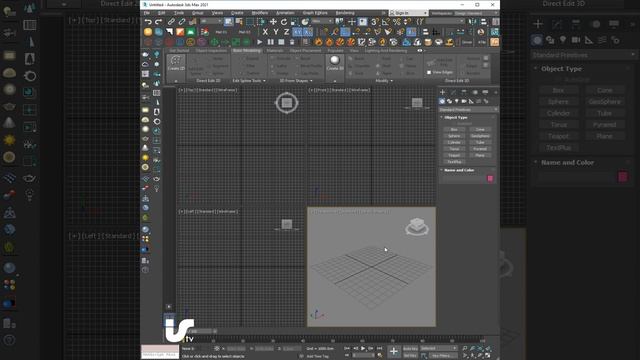Click the object name input field
The height and width of the screenshot is (360, 640).
point(464,178)
